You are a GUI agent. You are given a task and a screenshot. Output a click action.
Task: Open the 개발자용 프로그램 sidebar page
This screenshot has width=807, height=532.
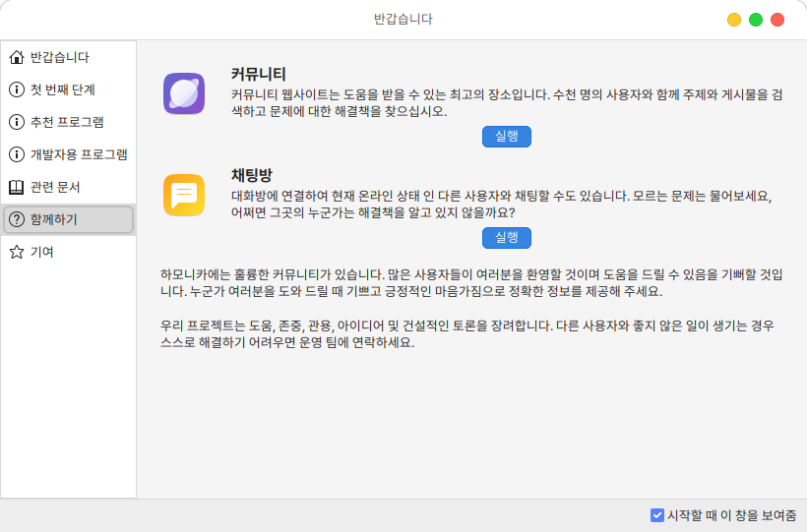(x=78, y=154)
